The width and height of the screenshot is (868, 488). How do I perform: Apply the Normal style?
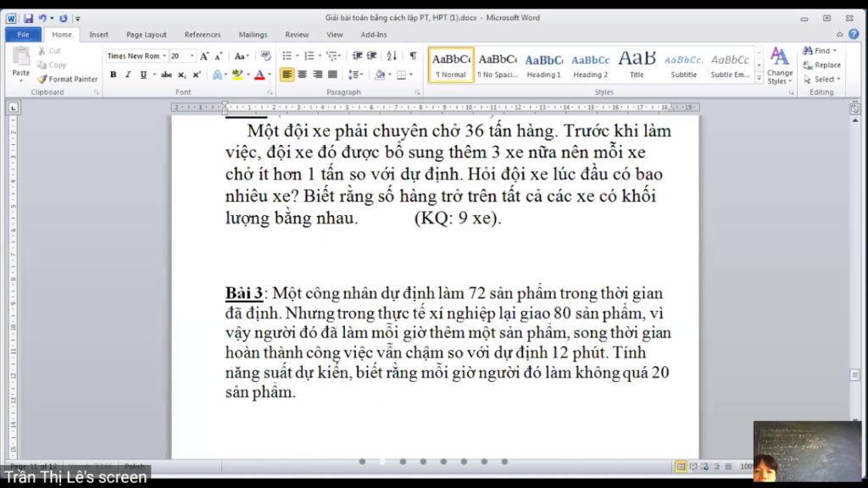(x=451, y=65)
